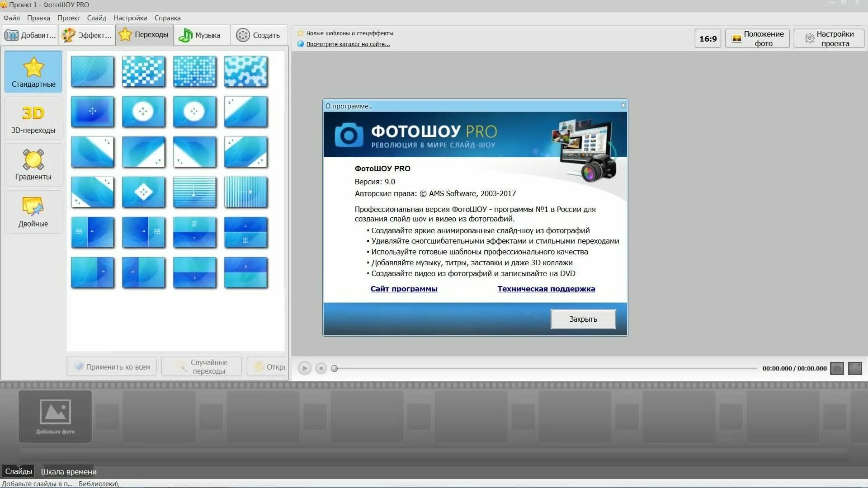Open the Эффекты tab with palette icon
This screenshot has height=488, width=868.
(87, 35)
